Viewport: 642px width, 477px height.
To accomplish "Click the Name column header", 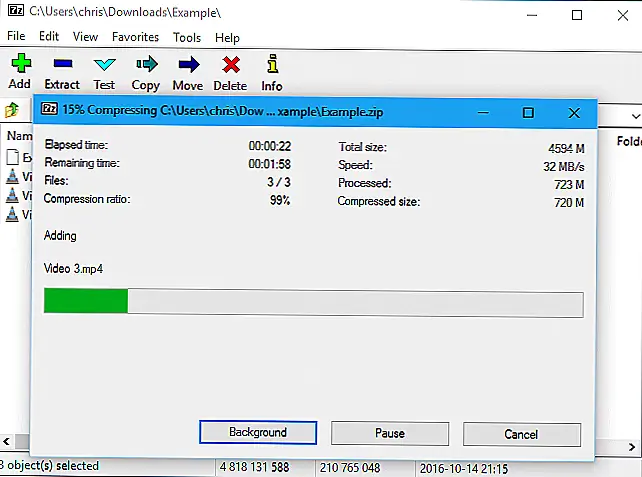I will pos(17,137).
